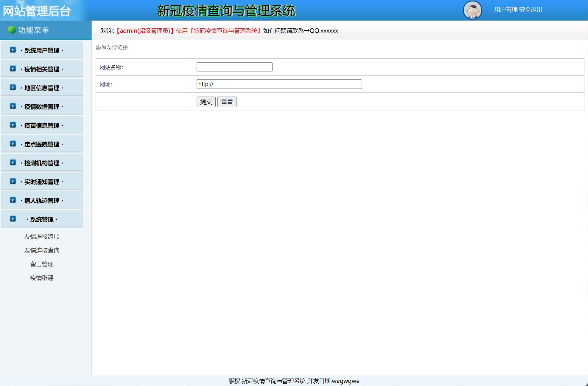588x386 pixels.
Task: Expand the 检测机构管理 menu section
Action: click(42, 163)
